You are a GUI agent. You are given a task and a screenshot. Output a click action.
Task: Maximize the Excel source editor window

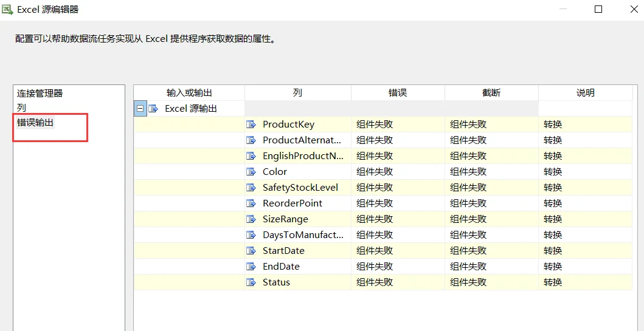click(x=598, y=10)
